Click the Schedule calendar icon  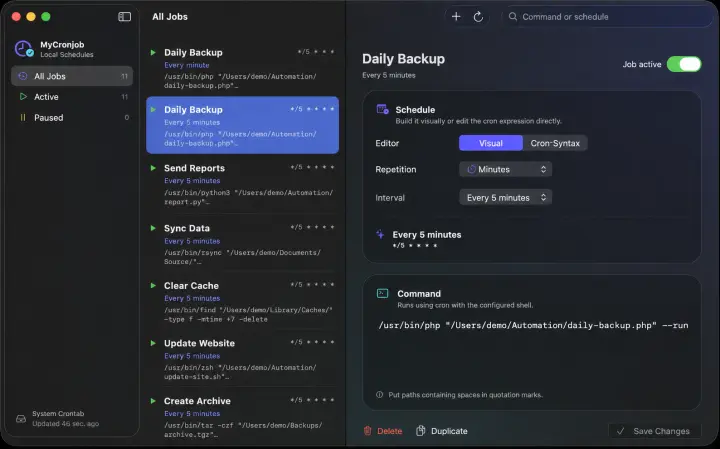382,109
